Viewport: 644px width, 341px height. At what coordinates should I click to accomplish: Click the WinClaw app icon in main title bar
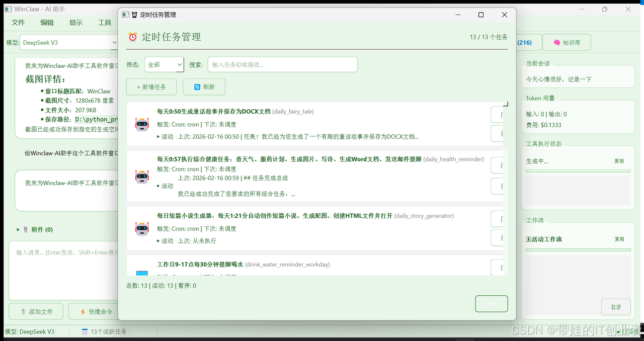[x=8, y=9]
